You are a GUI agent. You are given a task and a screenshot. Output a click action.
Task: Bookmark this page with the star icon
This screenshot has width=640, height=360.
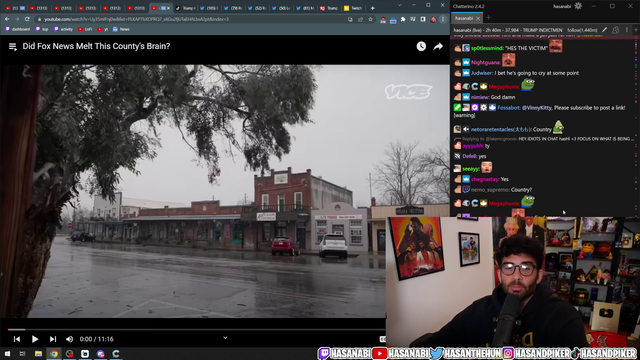[x=370, y=19]
